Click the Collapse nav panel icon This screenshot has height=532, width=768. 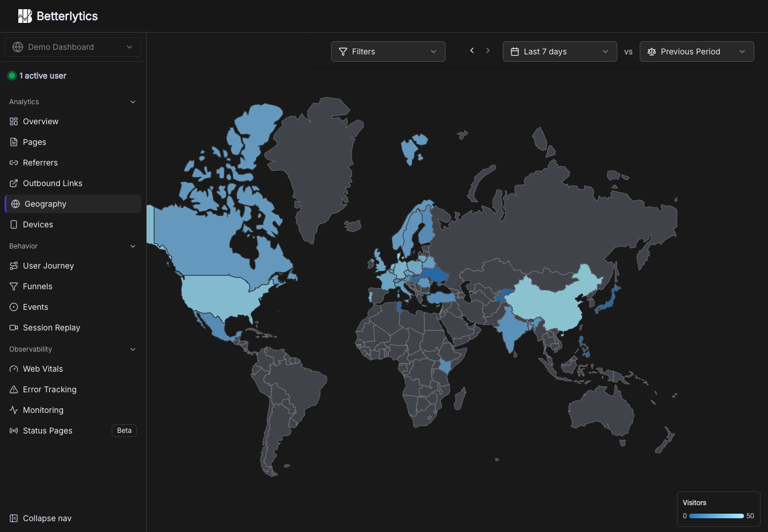[x=14, y=518]
